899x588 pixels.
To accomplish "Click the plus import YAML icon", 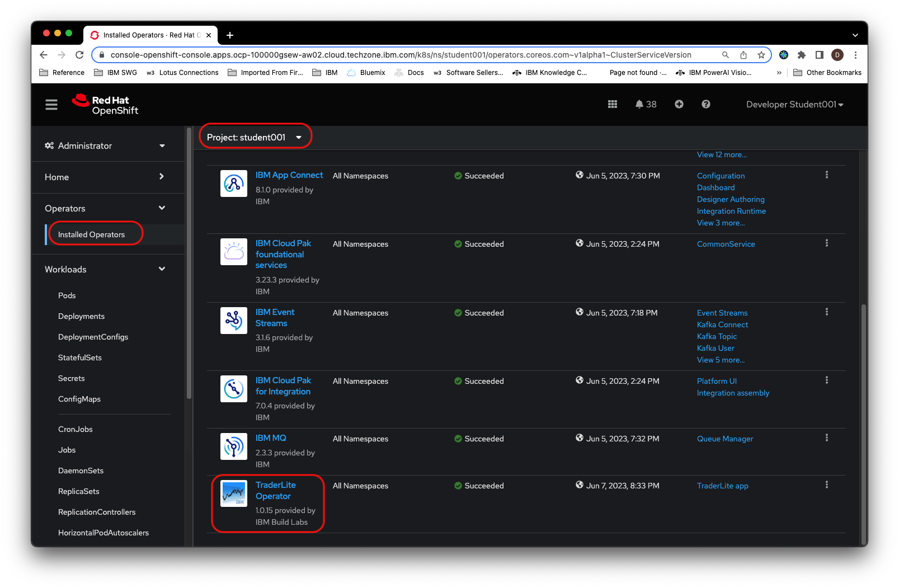I will [x=679, y=104].
